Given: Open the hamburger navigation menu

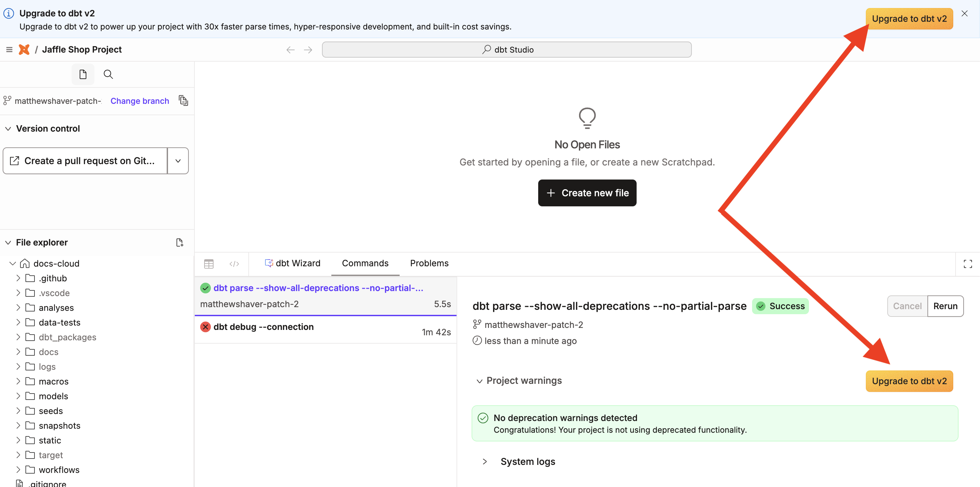Looking at the screenshot, I should point(9,50).
